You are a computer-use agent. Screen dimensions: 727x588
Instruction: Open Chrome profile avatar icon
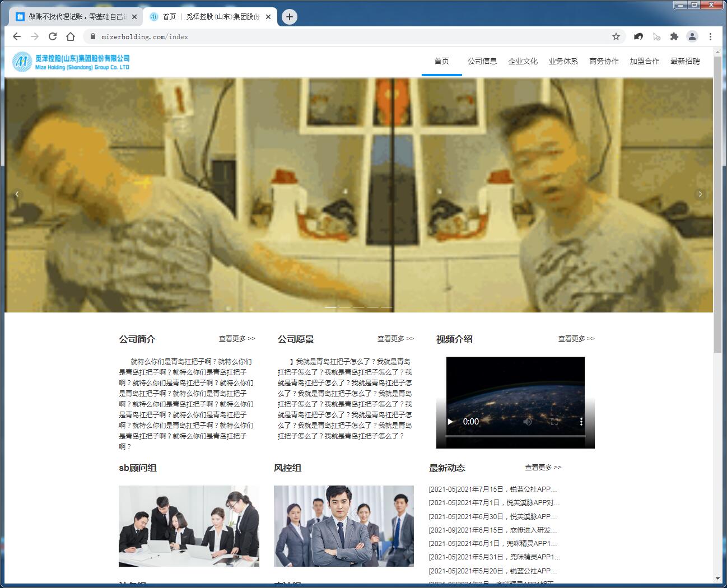[x=692, y=36]
